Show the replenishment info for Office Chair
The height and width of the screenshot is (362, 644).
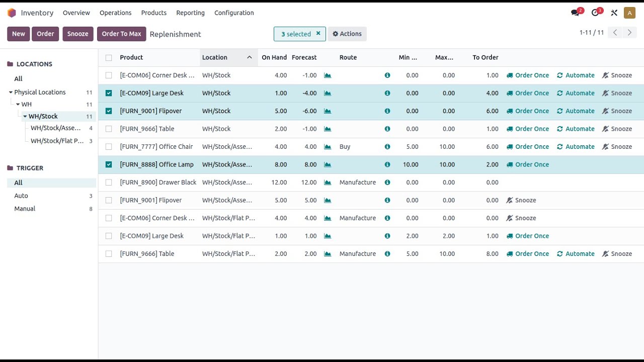[x=387, y=147]
